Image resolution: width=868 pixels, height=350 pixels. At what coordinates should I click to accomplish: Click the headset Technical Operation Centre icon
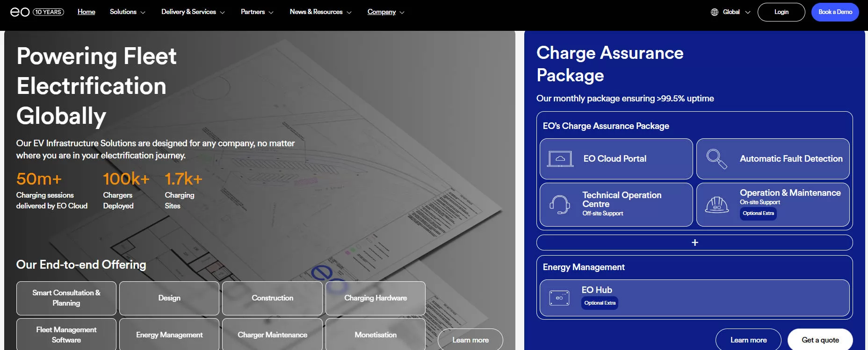pos(559,205)
